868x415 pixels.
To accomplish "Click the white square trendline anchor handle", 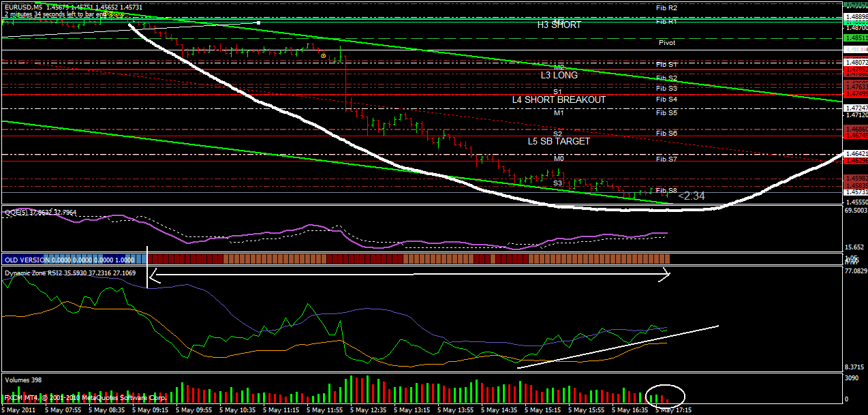I will [259, 22].
